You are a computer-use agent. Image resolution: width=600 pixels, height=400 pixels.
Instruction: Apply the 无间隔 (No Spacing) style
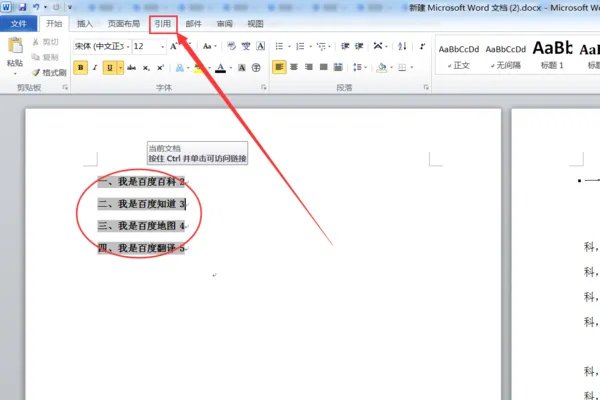[x=505, y=56]
